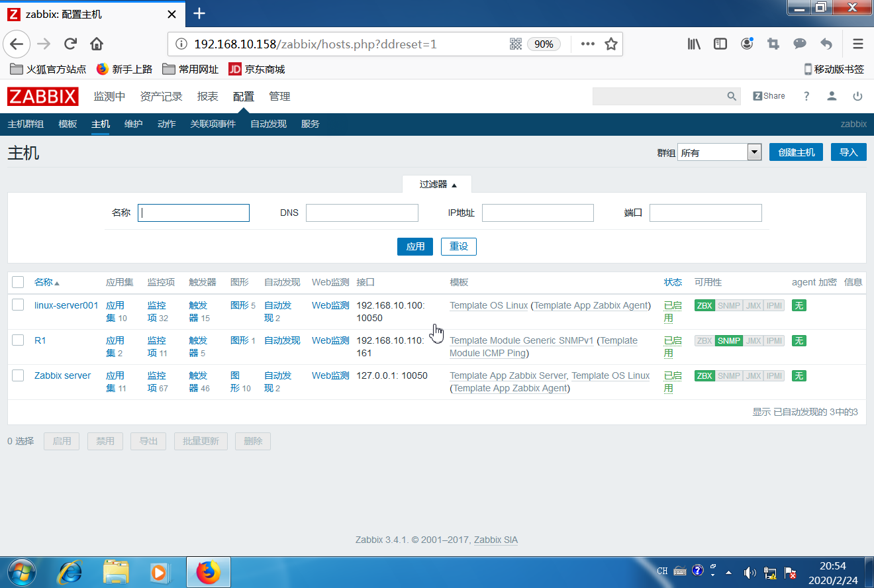The width and height of the screenshot is (874, 588).
Task: Go to the browser home page
Action: 97,44
